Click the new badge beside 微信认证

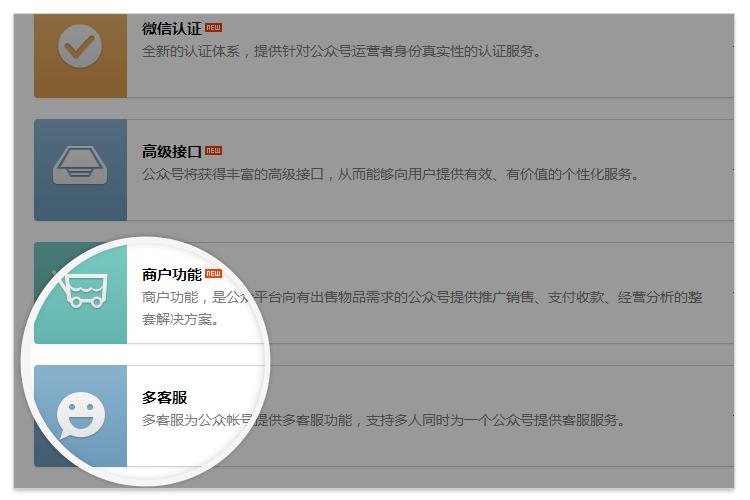click(213, 28)
